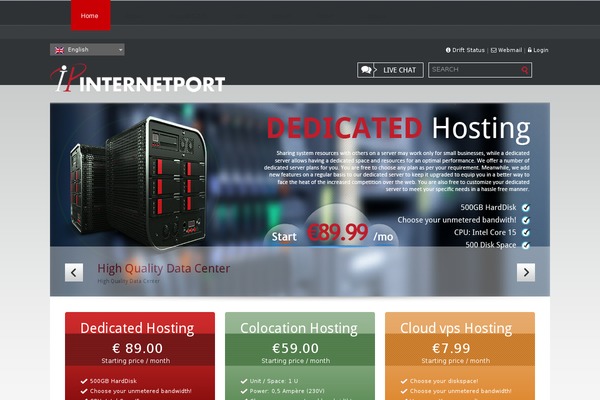
Task: Click the banner text 500 Disk Space
Action: pos(491,245)
